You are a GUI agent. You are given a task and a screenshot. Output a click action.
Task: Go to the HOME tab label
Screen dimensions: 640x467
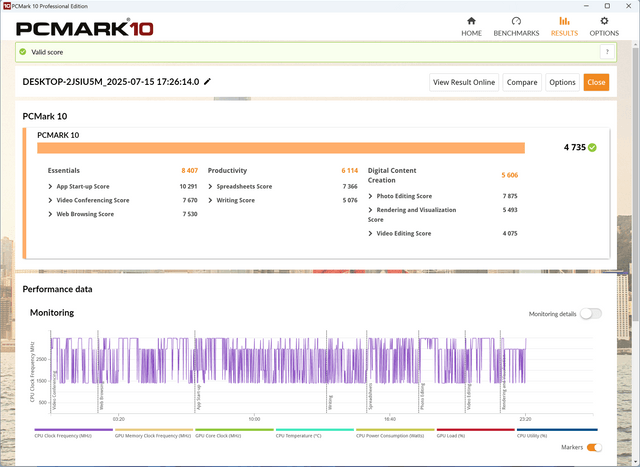point(471,33)
